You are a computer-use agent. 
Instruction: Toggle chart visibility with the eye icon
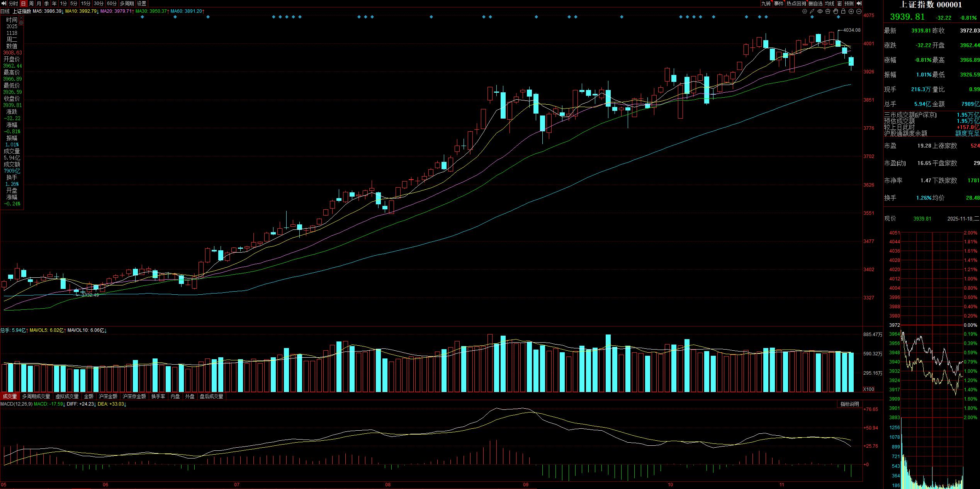(x=820, y=11)
